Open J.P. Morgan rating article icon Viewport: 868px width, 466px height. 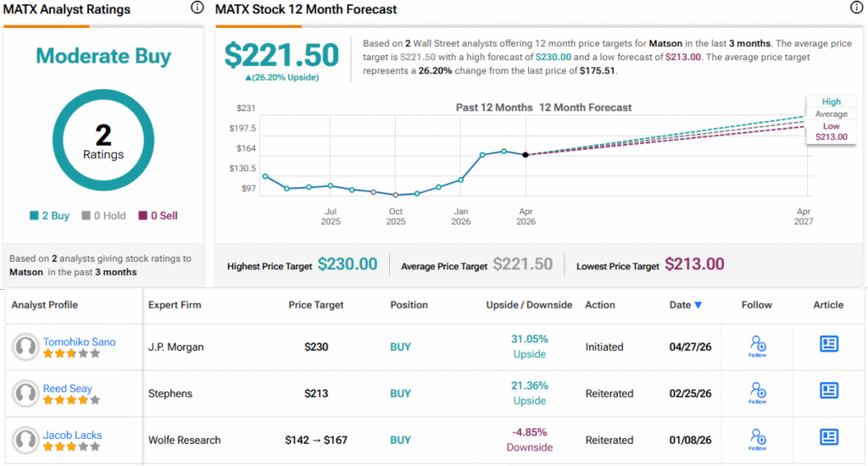pyautogui.click(x=829, y=344)
